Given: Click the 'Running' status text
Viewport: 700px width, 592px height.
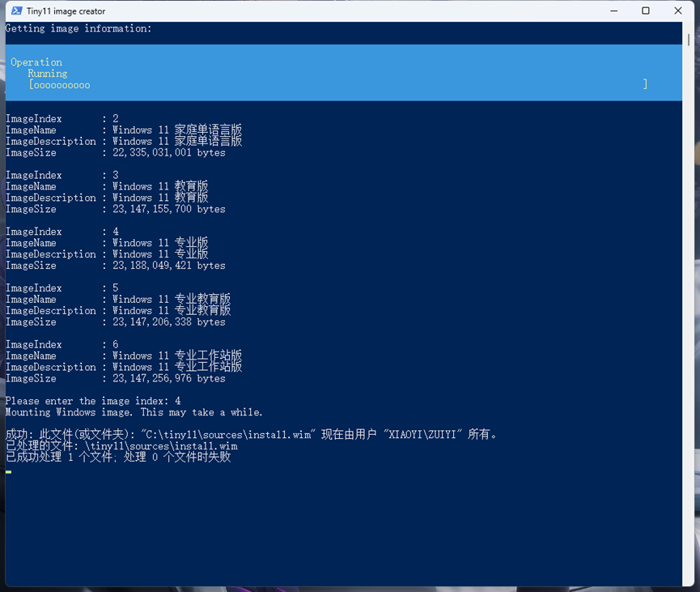Looking at the screenshot, I should click(47, 73).
